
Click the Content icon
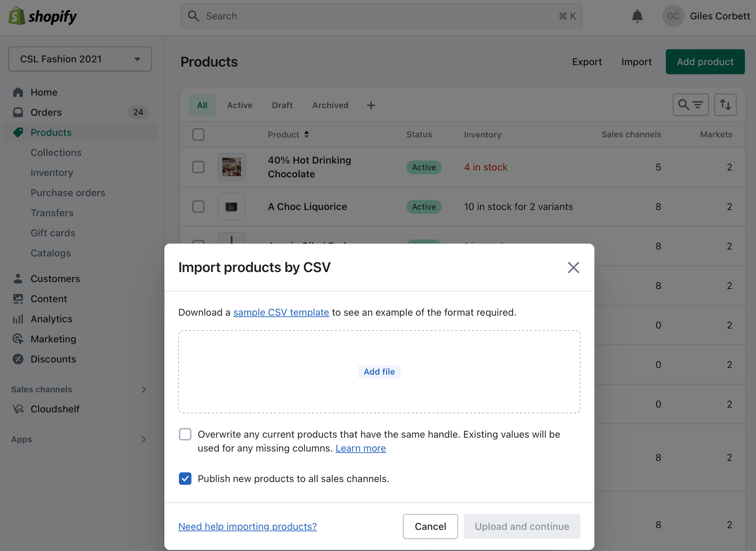coord(18,299)
